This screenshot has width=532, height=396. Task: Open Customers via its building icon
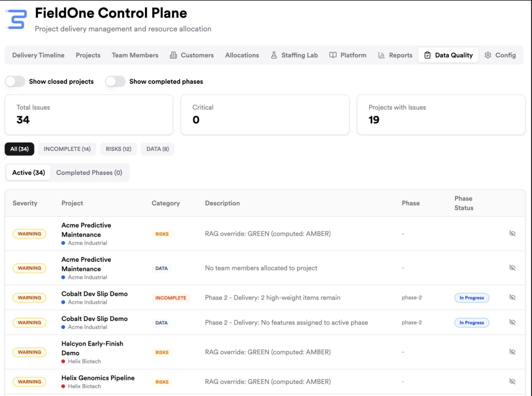173,55
